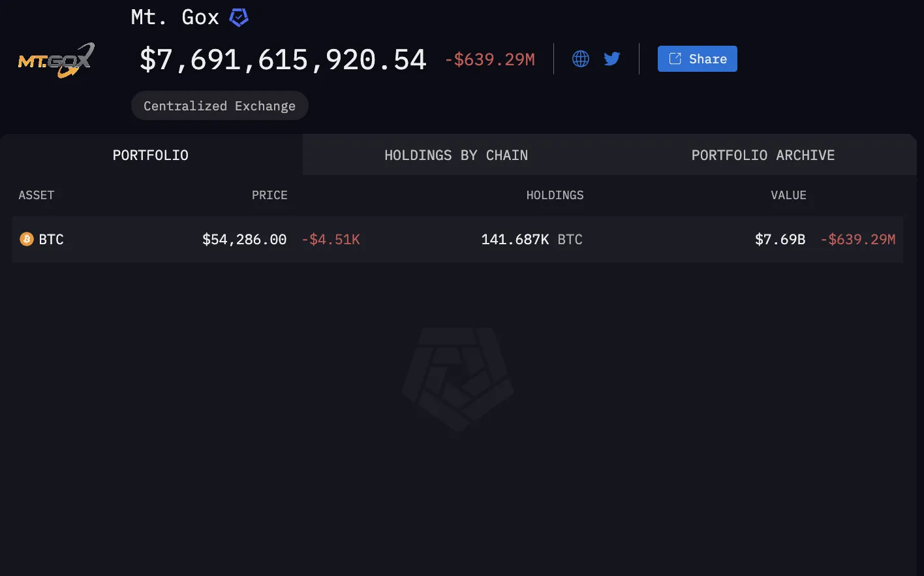Click the $54,286.00 BTC price

click(x=244, y=240)
